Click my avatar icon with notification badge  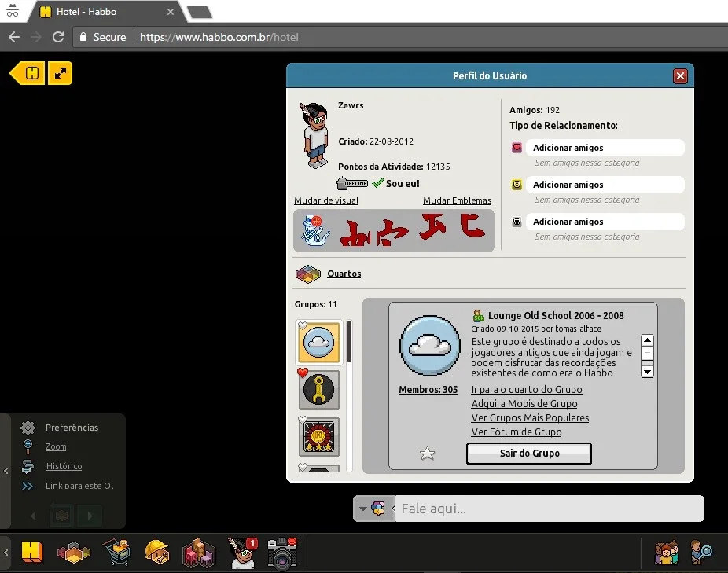point(241,553)
